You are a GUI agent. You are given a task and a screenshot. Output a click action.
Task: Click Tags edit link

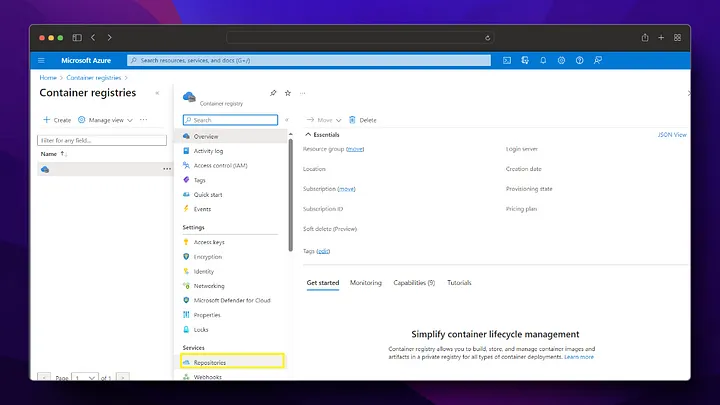pos(323,251)
